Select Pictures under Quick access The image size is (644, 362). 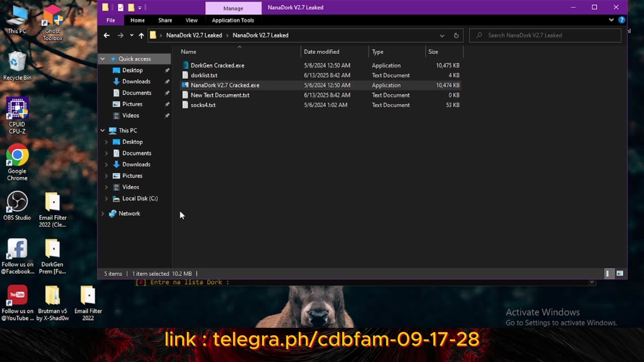pos(132,104)
